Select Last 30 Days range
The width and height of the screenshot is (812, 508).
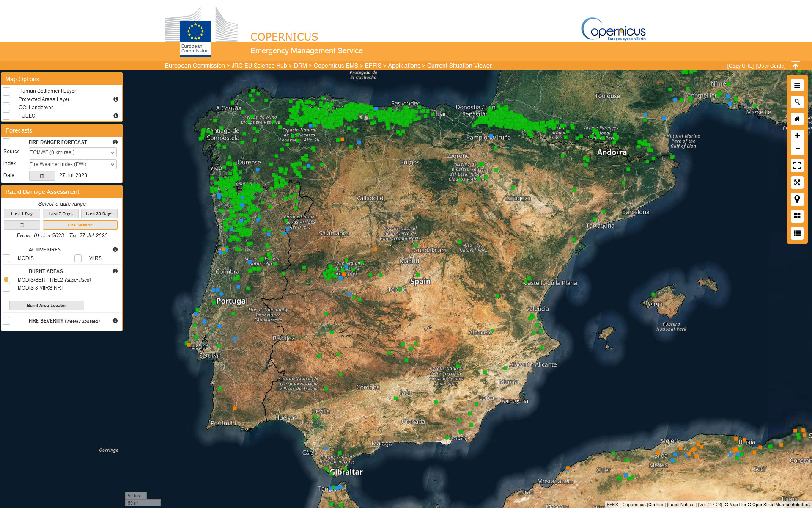99,214
